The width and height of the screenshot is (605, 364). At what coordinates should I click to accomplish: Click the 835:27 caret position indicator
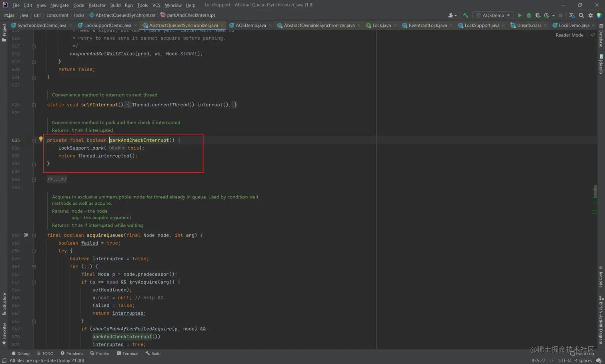[538, 360]
